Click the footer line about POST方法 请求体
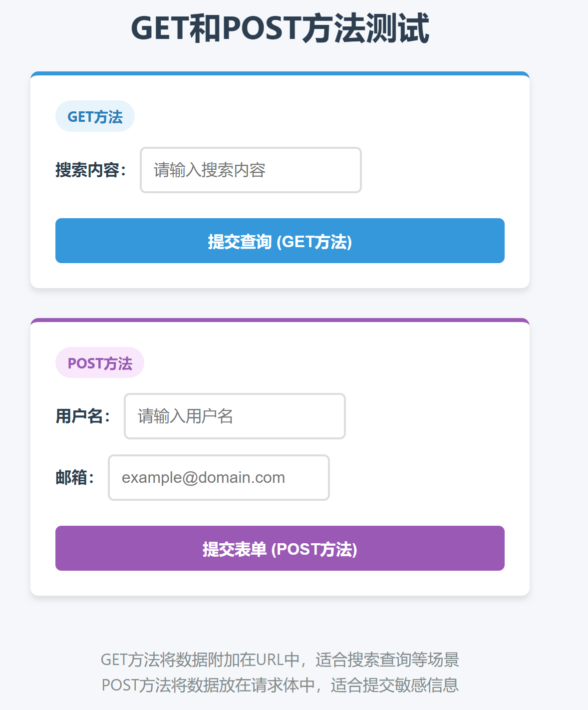Image resolution: width=588 pixels, height=710 pixels. [280, 685]
